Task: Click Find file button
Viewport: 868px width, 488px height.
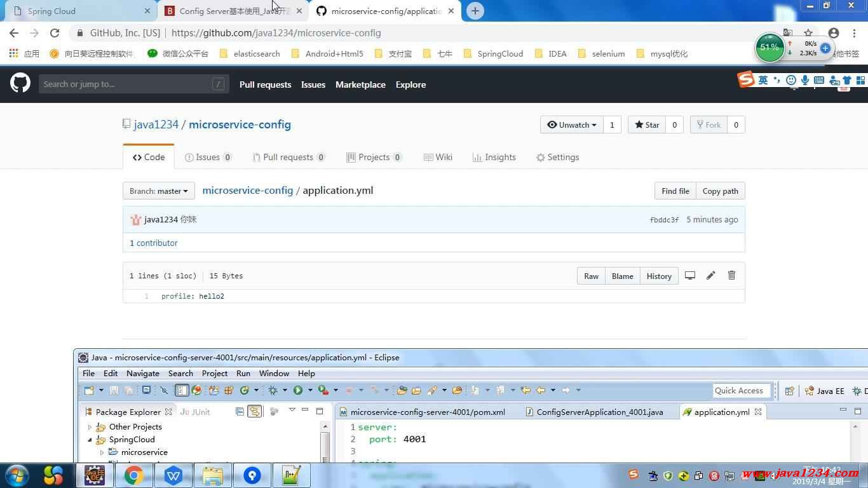Action: coord(675,191)
